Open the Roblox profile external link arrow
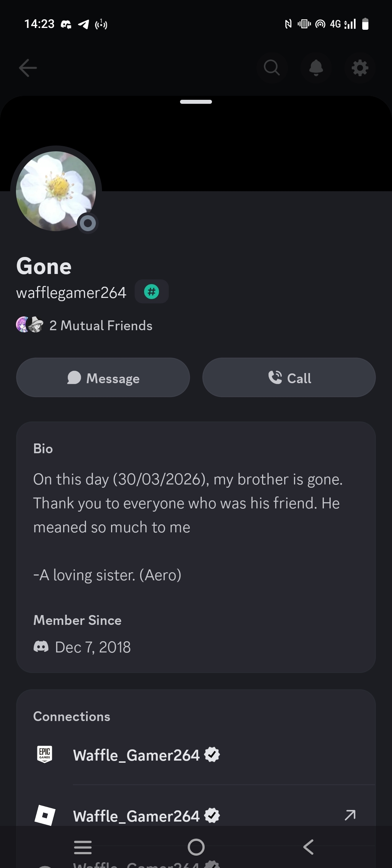The width and height of the screenshot is (392, 868). (x=350, y=815)
